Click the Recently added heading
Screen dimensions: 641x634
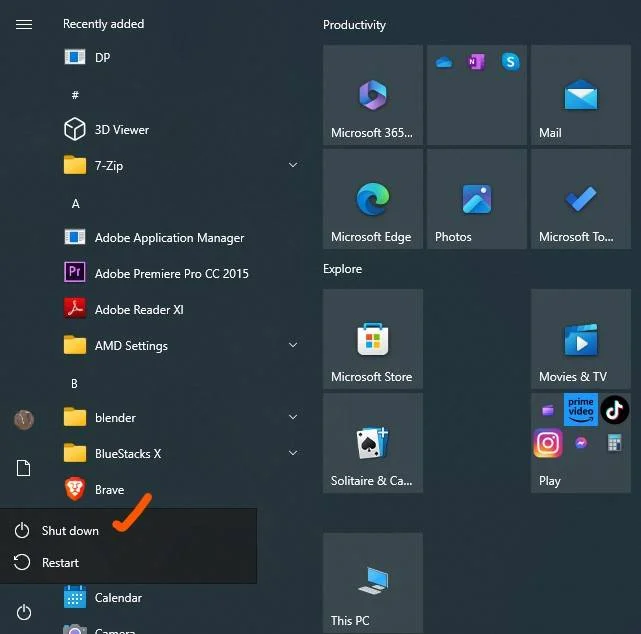coord(103,24)
